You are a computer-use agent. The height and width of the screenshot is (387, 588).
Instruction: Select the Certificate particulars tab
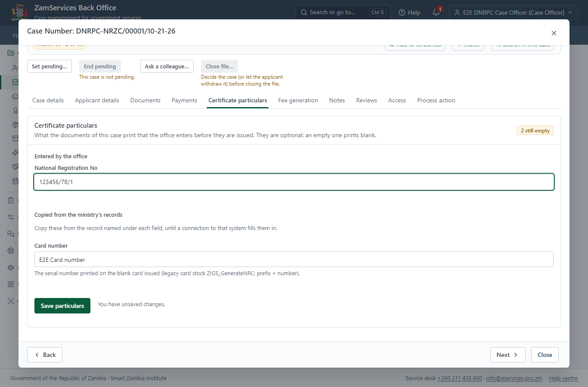(x=238, y=100)
